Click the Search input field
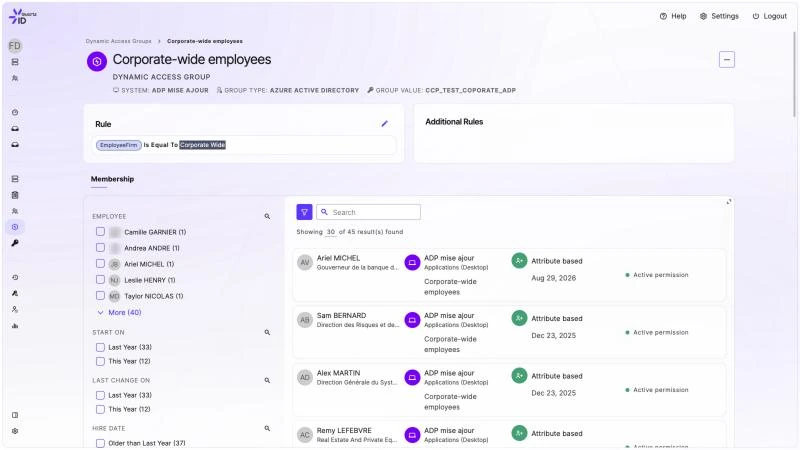 point(368,212)
